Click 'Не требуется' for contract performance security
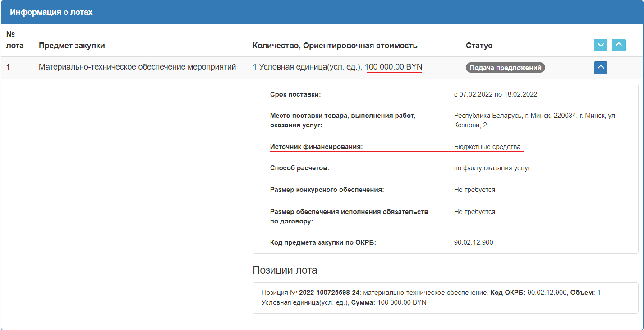The height and width of the screenshot is (330, 644). tap(474, 212)
